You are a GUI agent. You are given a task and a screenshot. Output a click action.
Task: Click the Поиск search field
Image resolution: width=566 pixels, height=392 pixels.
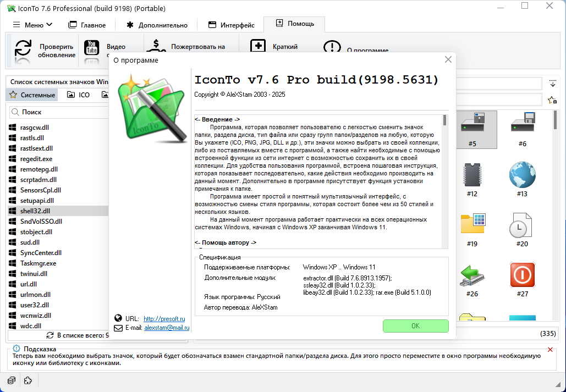pyautogui.click(x=59, y=112)
